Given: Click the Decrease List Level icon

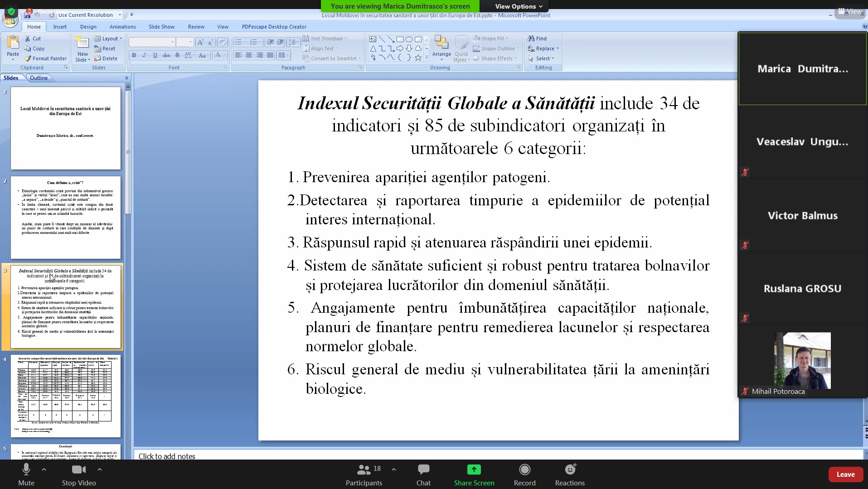Looking at the screenshot, I should [270, 42].
